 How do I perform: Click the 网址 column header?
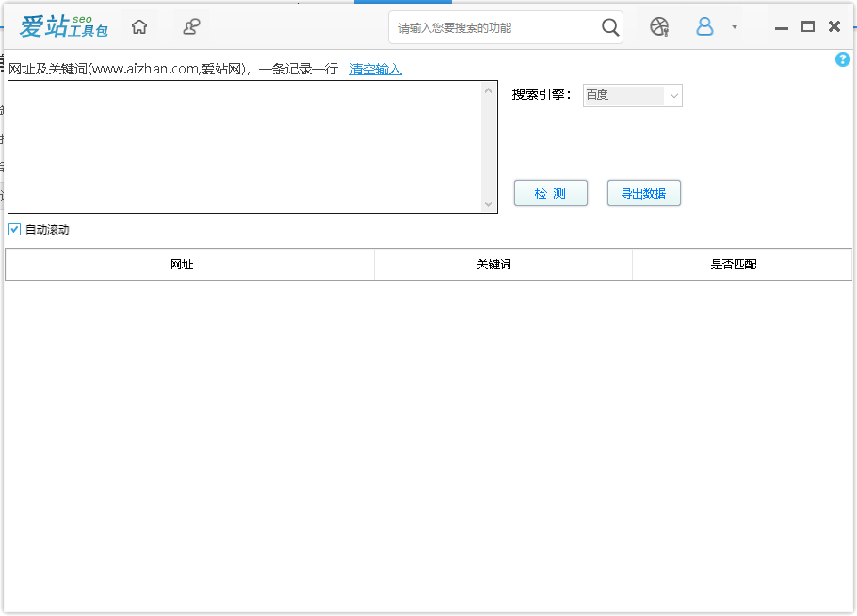tap(182, 265)
